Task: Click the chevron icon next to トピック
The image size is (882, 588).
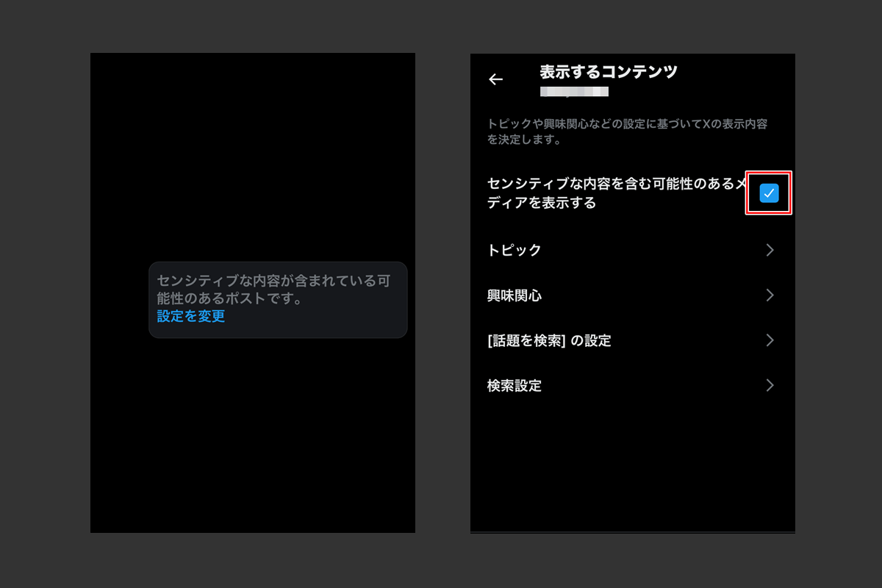Action: click(770, 250)
